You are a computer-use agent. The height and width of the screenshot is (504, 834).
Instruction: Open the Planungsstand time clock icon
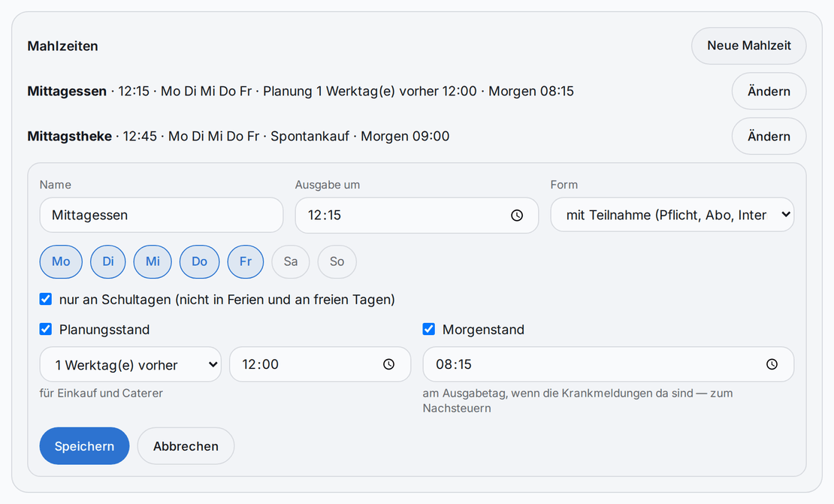(x=388, y=364)
